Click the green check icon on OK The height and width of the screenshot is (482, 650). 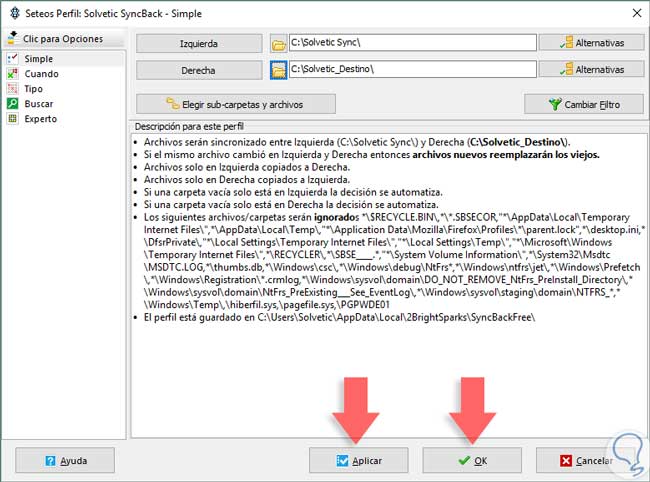tap(464, 460)
